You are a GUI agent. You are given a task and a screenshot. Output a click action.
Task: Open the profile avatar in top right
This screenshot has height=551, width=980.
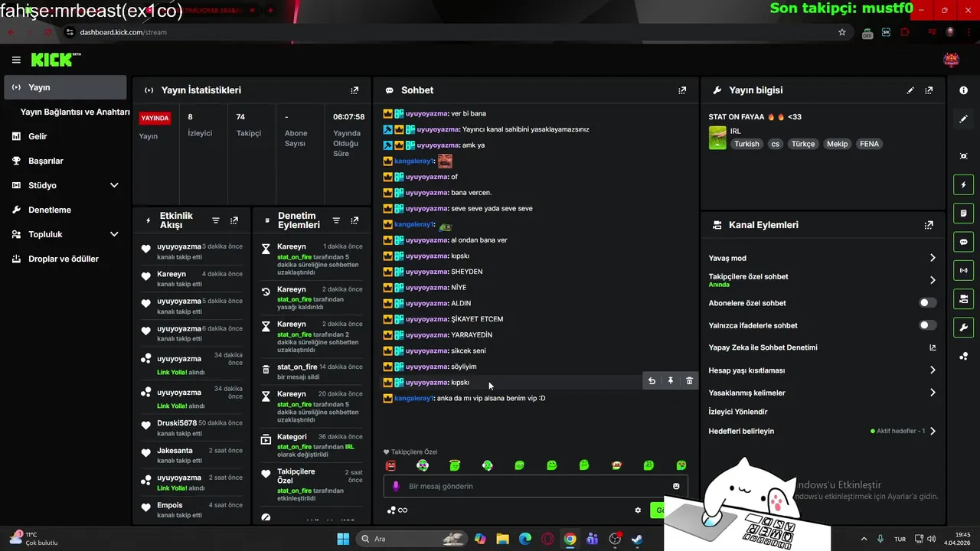pos(952,60)
